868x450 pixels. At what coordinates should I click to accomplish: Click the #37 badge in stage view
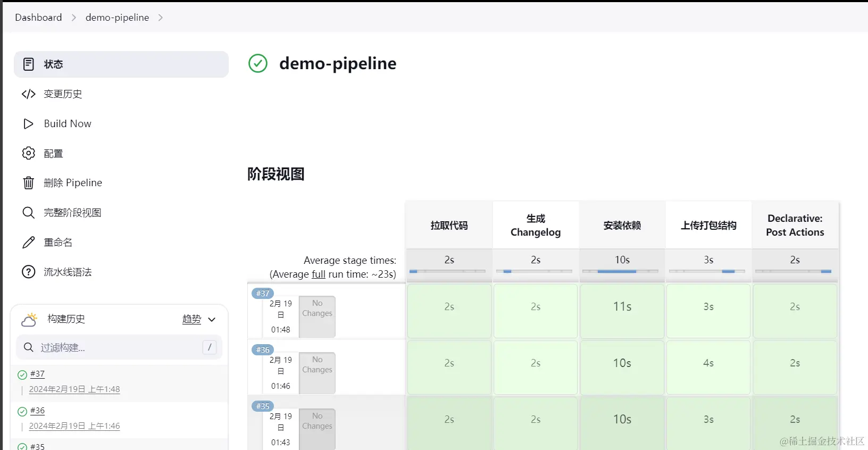point(263,293)
